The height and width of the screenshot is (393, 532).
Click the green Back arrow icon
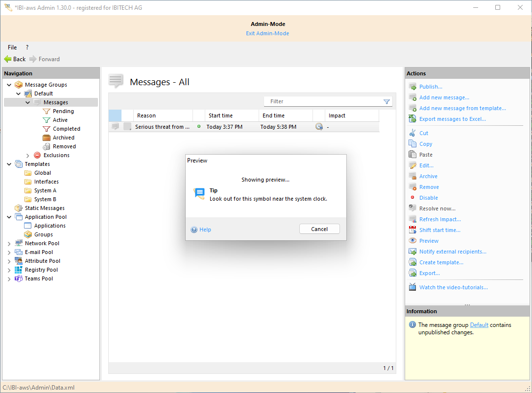click(x=8, y=59)
